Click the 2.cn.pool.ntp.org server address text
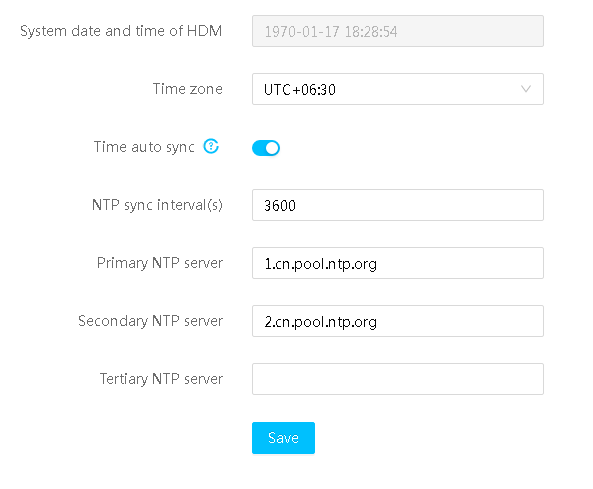The image size is (593, 489). click(321, 322)
